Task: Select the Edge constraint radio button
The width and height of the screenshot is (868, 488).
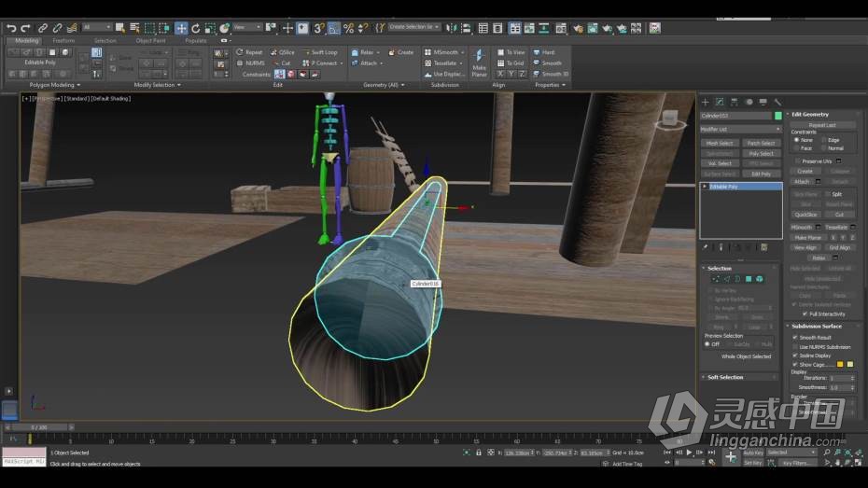Action: (x=824, y=140)
